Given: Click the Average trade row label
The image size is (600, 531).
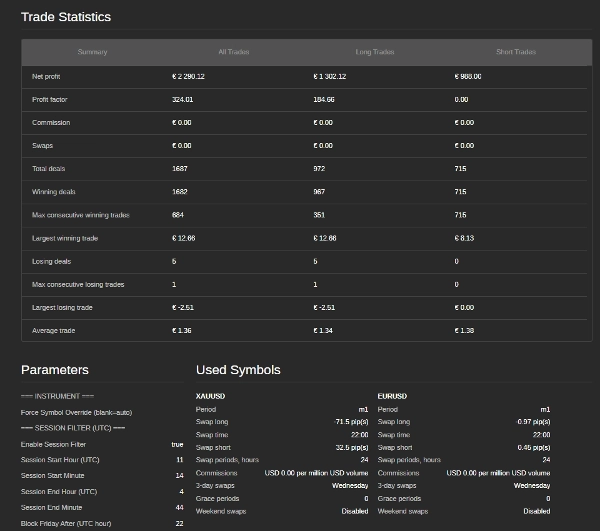Looking at the screenshot, I should (53, 330).
